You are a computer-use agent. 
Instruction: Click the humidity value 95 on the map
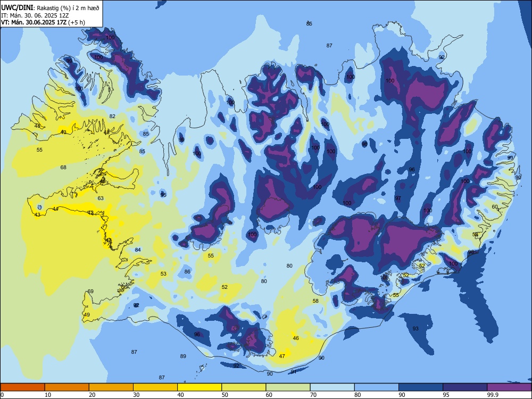pyautogui.click(x=163, y=195)
